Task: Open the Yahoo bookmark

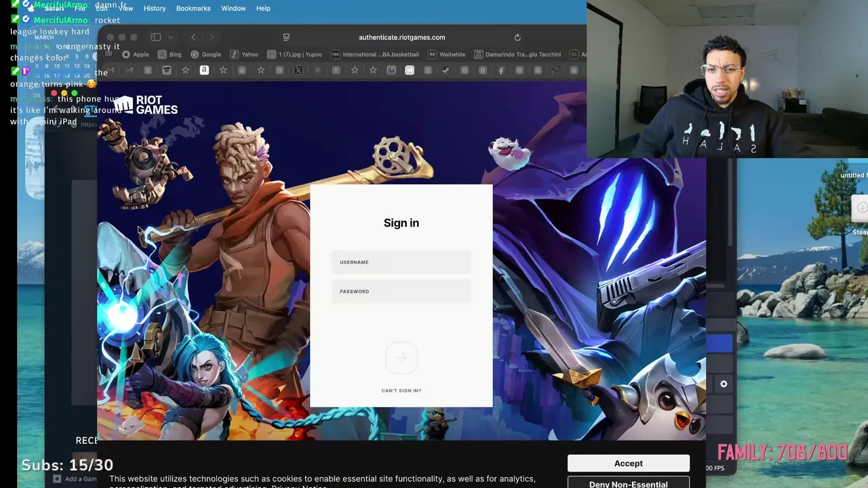Action: pos(244,54)
